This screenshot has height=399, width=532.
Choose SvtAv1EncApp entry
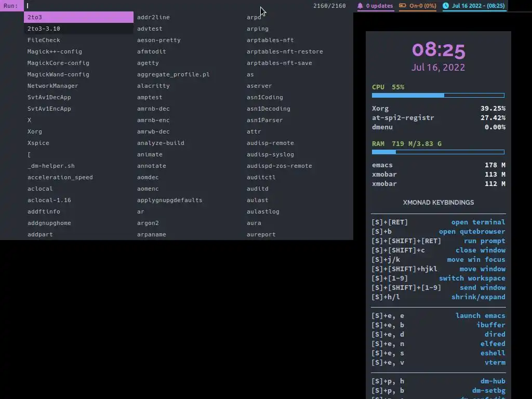[49, 109]
